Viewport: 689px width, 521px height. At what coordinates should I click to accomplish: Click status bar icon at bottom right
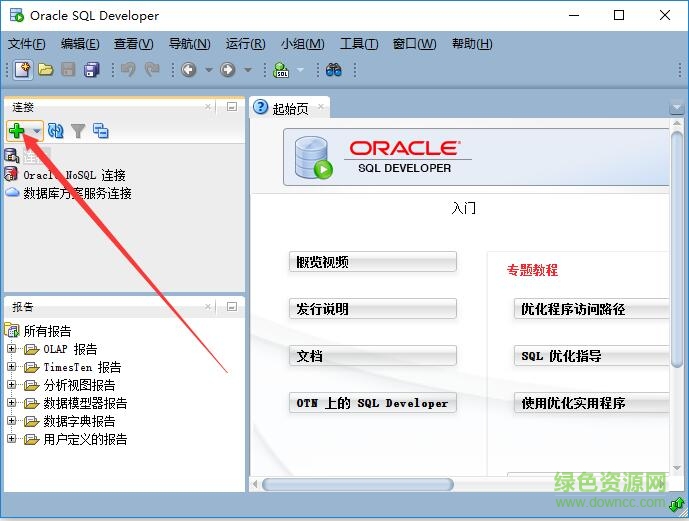[x=676, y=505]
